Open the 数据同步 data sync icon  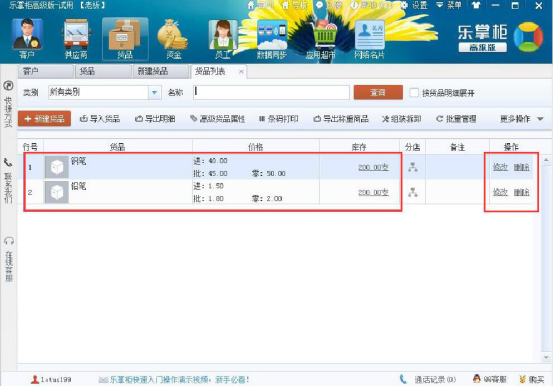(272, 38)
